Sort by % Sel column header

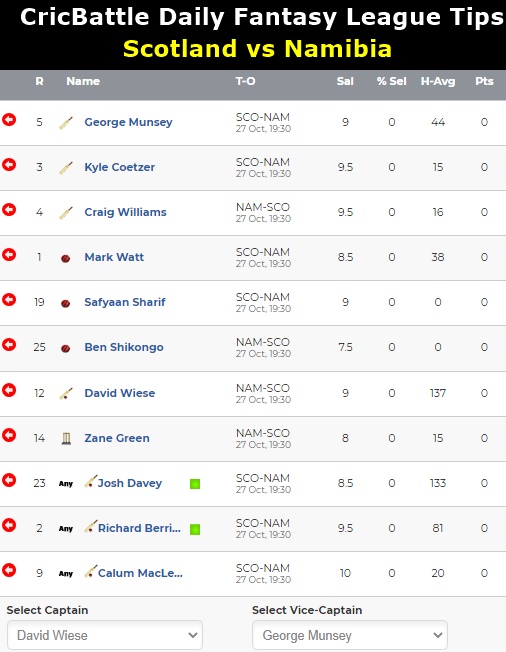pos(391,81)
